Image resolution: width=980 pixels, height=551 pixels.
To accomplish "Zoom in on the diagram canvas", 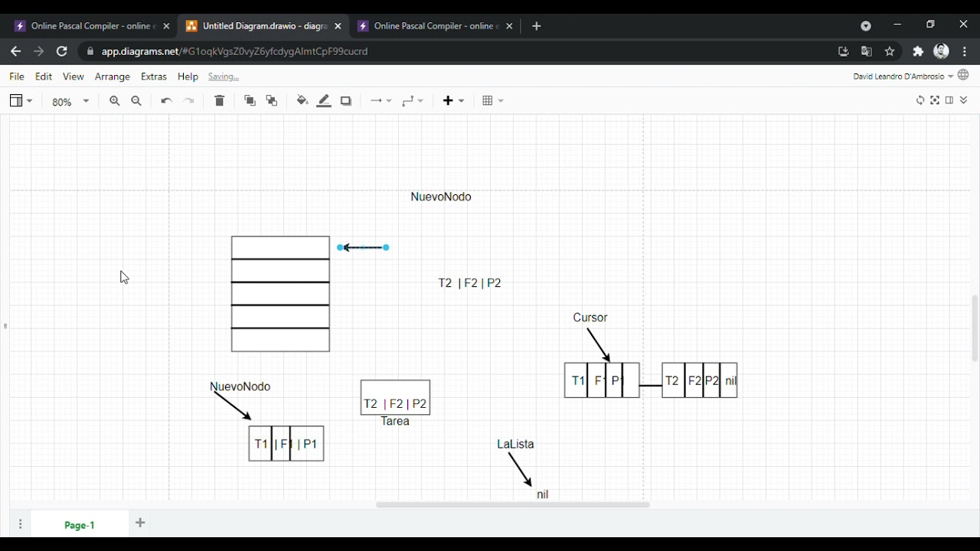I will (115, 101).
